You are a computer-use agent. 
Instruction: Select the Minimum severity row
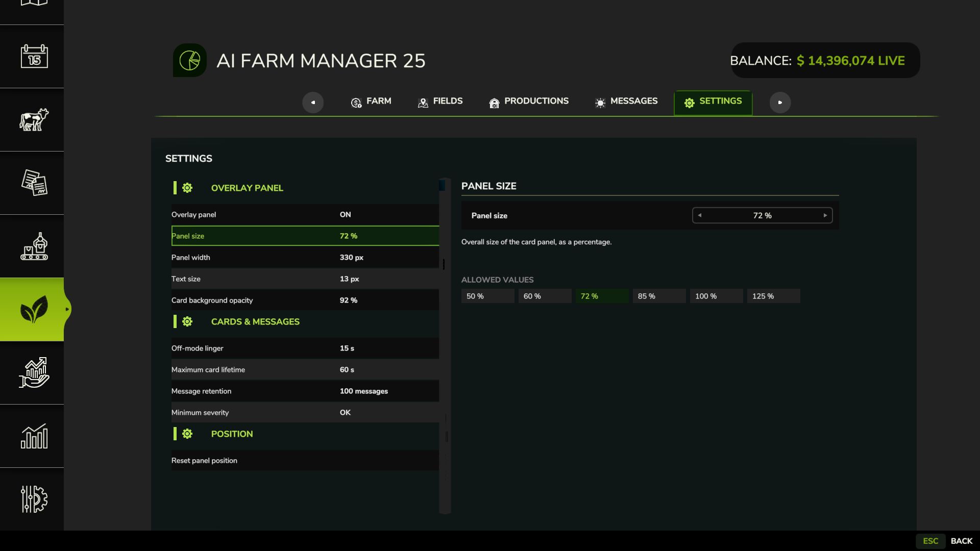click(x=305, y=413)
